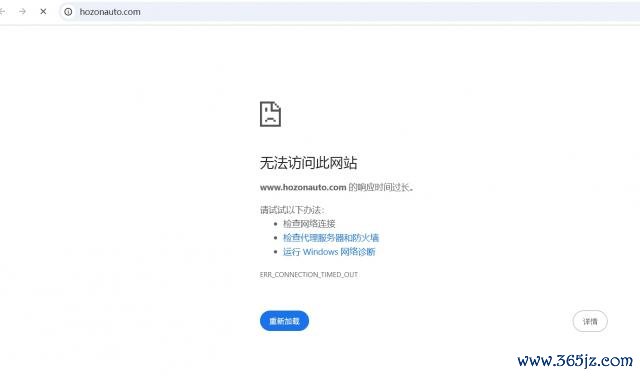
Task: Click ERR_CONNECTION_TIMED_OUT error code text
Action: (x=309, y=274)
